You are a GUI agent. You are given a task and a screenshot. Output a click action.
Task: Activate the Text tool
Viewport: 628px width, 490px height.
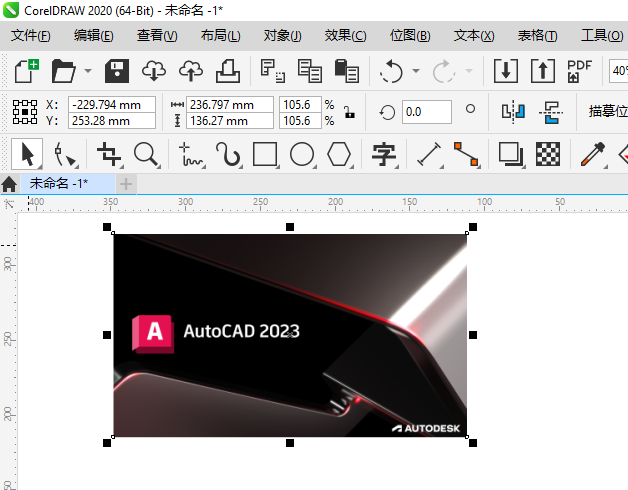click(383, 154)
